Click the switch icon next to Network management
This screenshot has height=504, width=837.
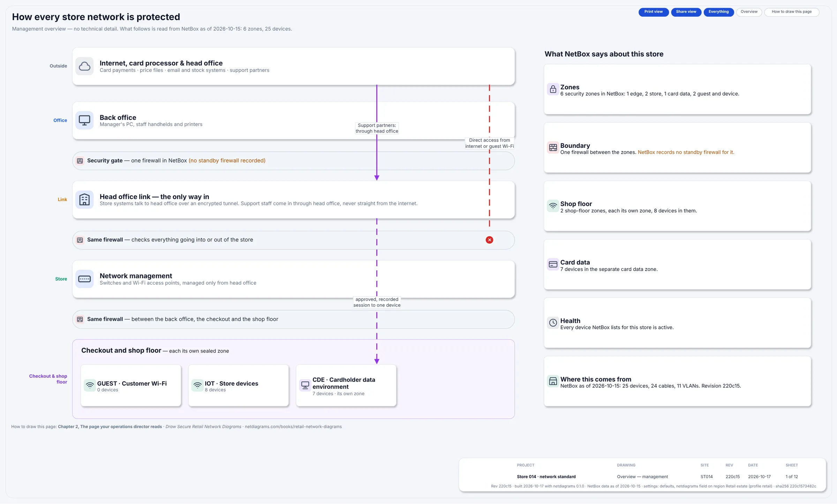click(84, 279)
